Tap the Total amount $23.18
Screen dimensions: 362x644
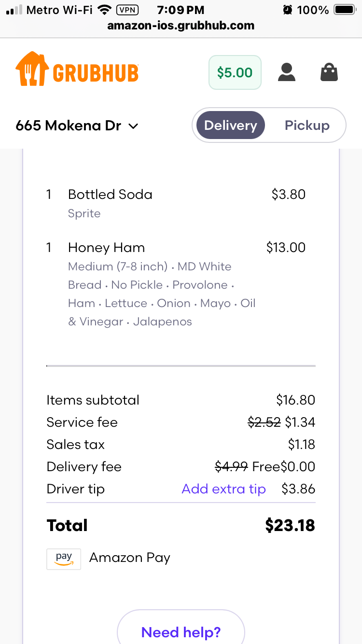[290, 525]
